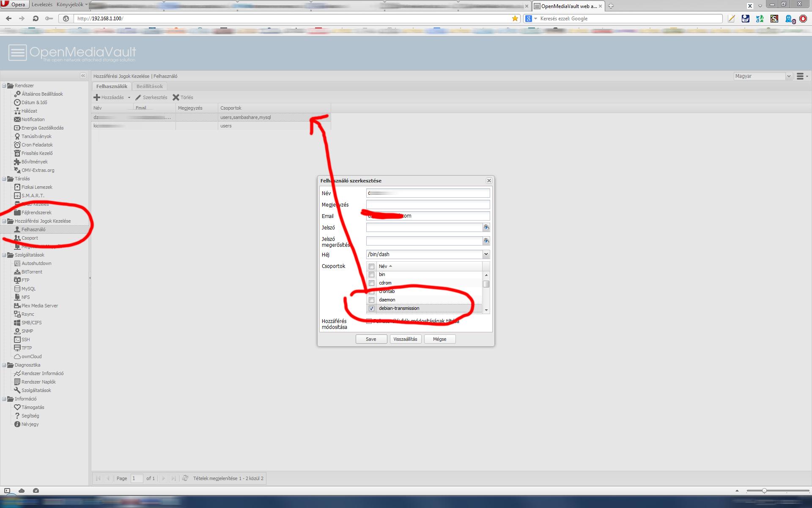Image resolution: width=812 pixels, height=508 pixels.
Task: Uncheck the debian-transmission group checkbox
Action: coord(371,309)
